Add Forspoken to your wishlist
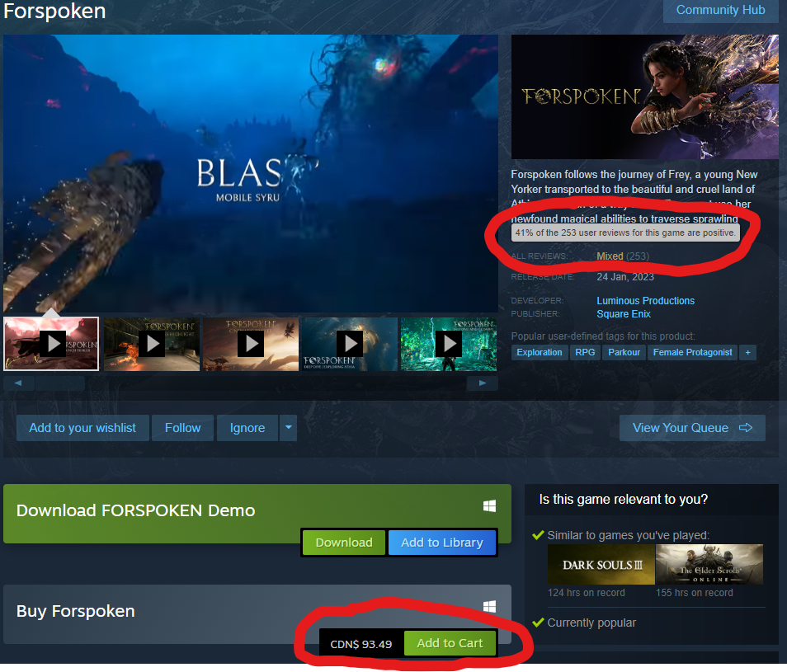 click(x=82, y=428)
